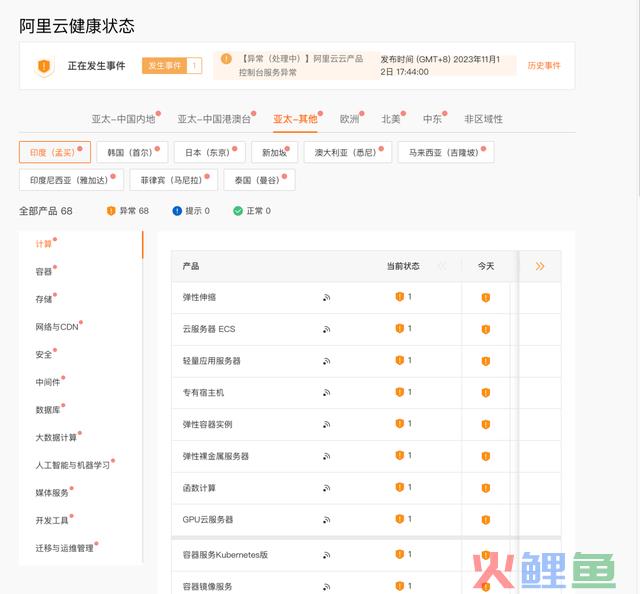This screenshot has height=594, width=640.
Task: Open the 欧洲 region tab
Action: click(351, 119)
